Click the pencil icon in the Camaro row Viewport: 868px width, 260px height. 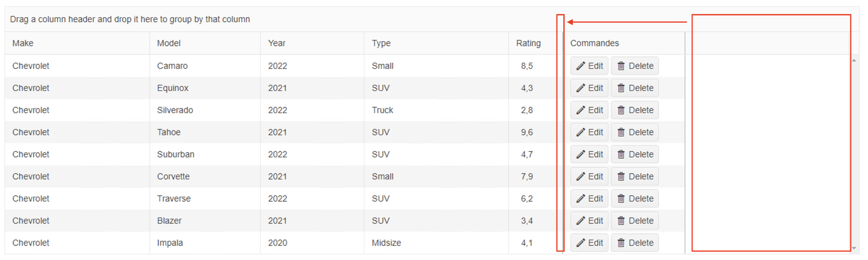[580, 66]
